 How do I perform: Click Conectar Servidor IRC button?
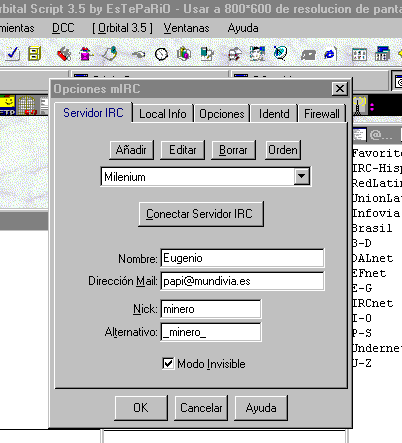[201, 214]
